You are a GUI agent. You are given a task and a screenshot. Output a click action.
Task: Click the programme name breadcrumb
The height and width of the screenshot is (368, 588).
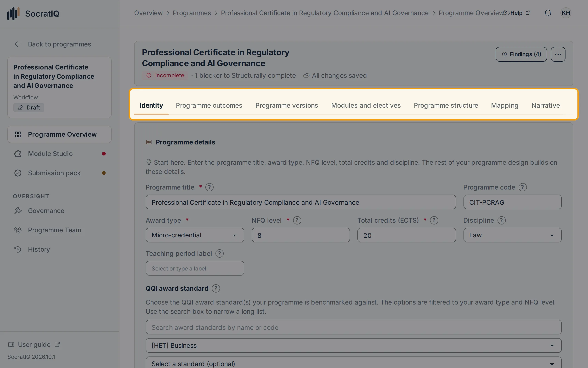coord(325,13)
